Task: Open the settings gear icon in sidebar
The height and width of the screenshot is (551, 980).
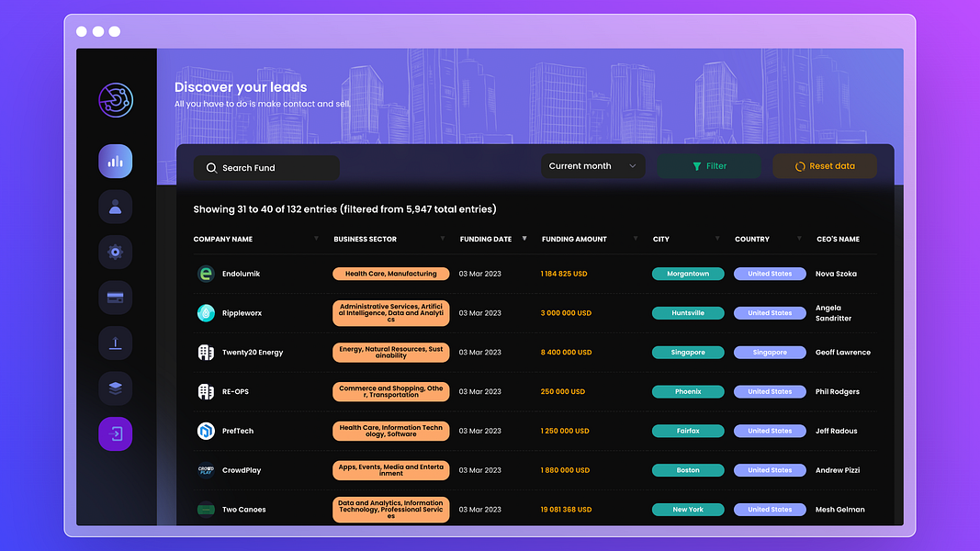Action: tap(115, 252)
